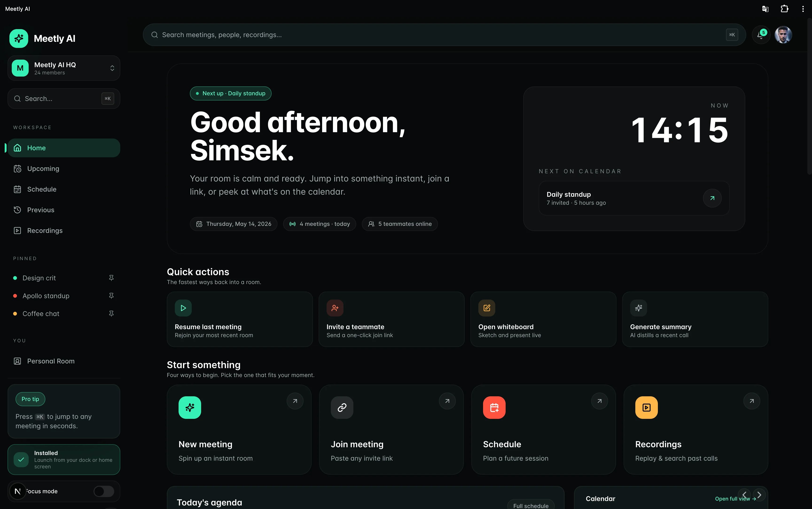Select Home in the sidebar

click(x=64, y=148)
